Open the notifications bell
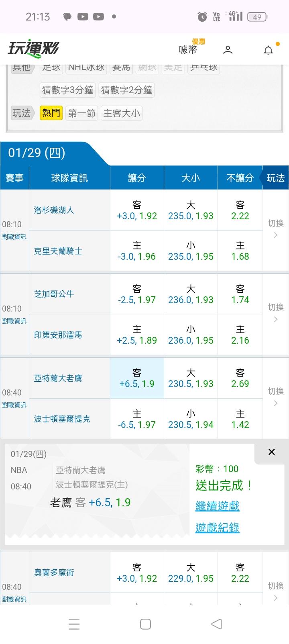The height and width of the screenshot is (644, 289). (268, 50)
